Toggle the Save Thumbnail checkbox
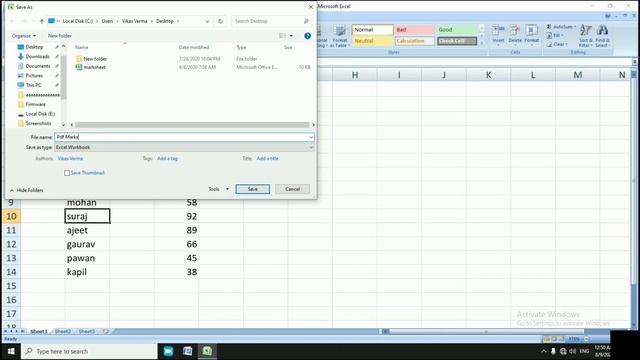Viewport: 640px width, 360px height. (67, 173)
